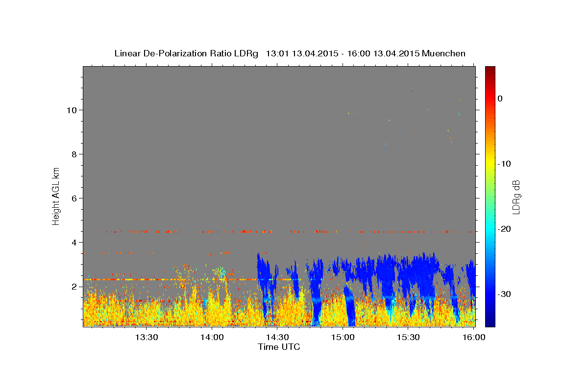The image size is (588, 392).
Task: Click the 14:00 time tick label
Action: click(x=212, y=337)
